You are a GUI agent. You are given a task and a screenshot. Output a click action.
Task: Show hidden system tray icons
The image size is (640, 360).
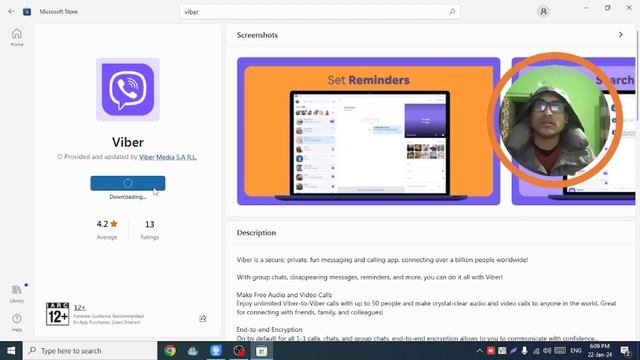(480, 351)
